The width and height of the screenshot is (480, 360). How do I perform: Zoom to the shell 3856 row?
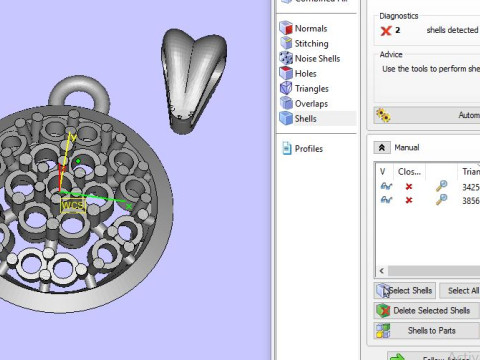pos(442,199)
